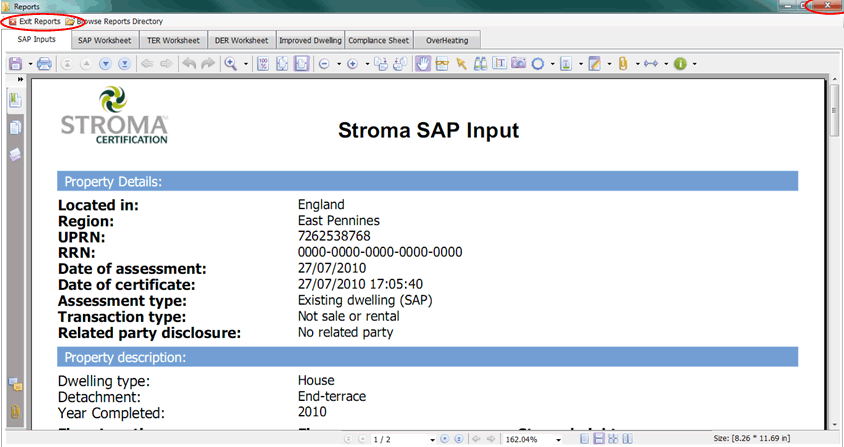Viewport: 844px width, 447px height.
Task: Open the Zoom In dropdown arrow
Action: click(367, 64)
